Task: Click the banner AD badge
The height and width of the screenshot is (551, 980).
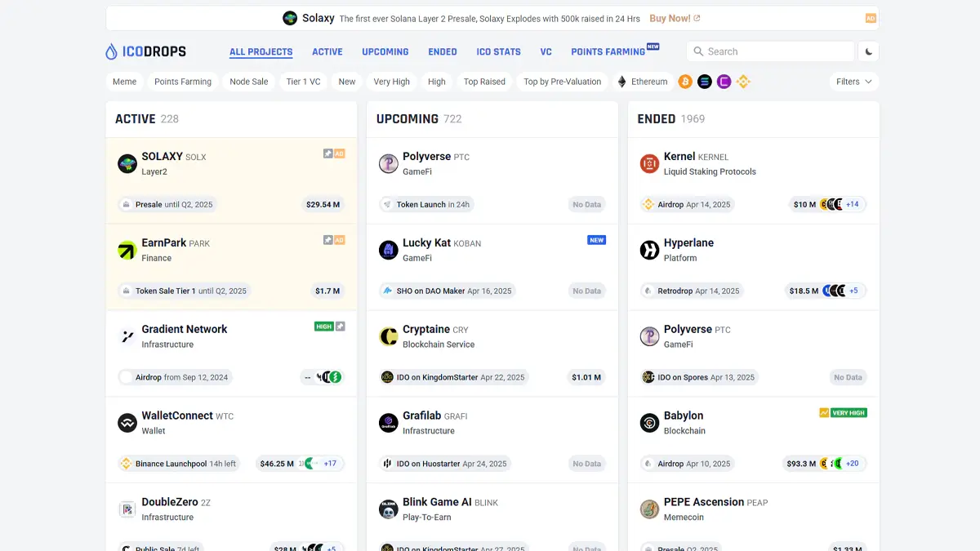Action: (x=871, y=18)
